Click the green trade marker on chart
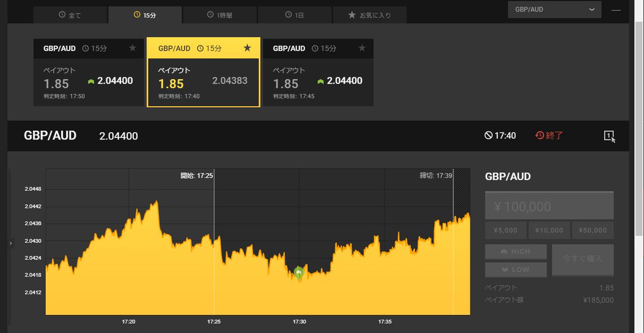Viewport: 644px width, 333px height. (299, 273)
